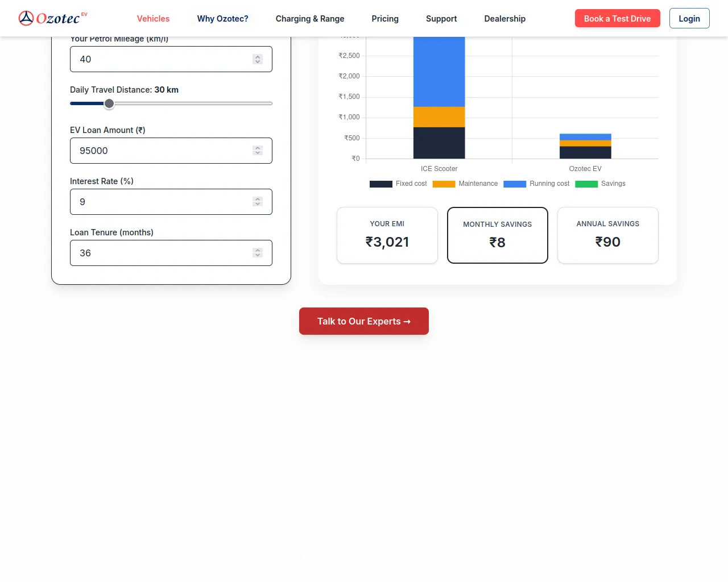Go to Why Ozotec? page
Screen dimensions: 728x582
click(222, 19)
